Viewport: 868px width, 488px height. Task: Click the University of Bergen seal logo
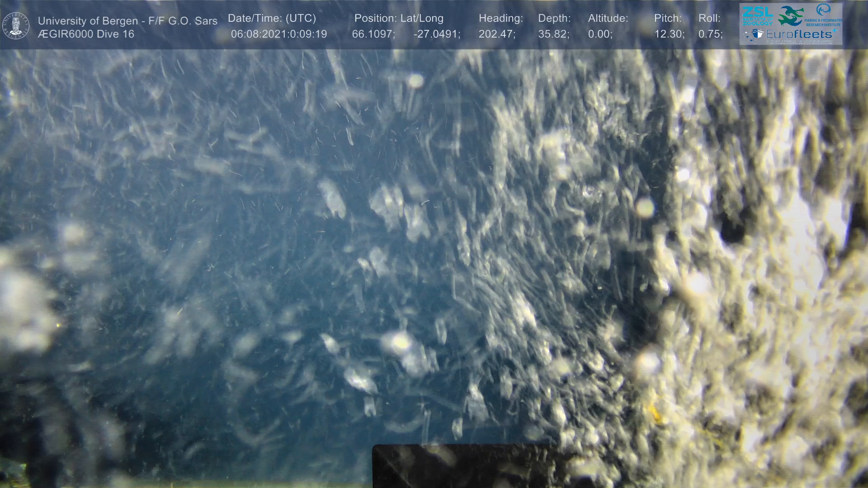coord(16,25)
